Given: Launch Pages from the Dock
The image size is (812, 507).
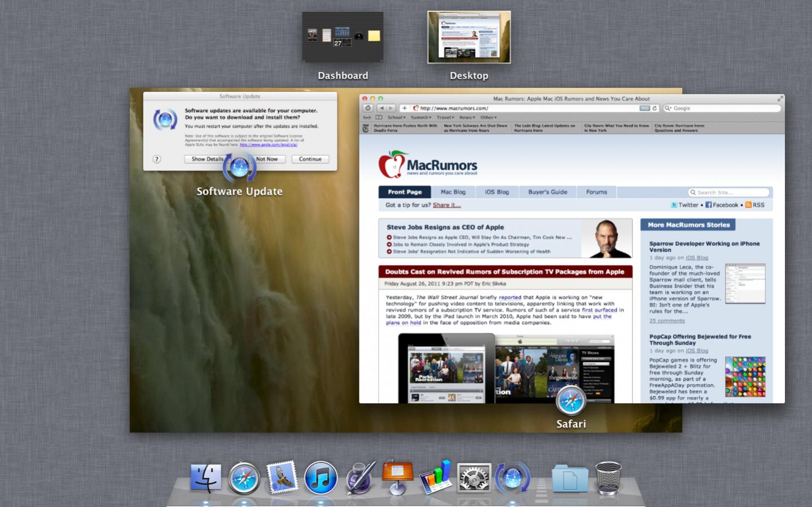Looking at the screenshot, I should tap(360, 478).
